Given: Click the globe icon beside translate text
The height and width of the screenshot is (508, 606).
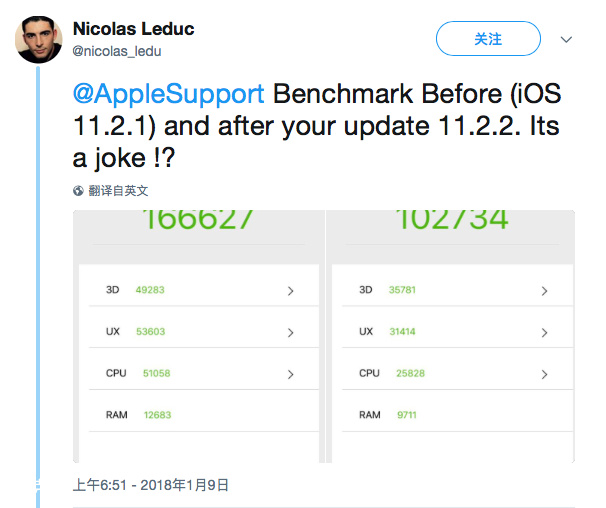Looking at the screenshot, I should tap(79, 190).
